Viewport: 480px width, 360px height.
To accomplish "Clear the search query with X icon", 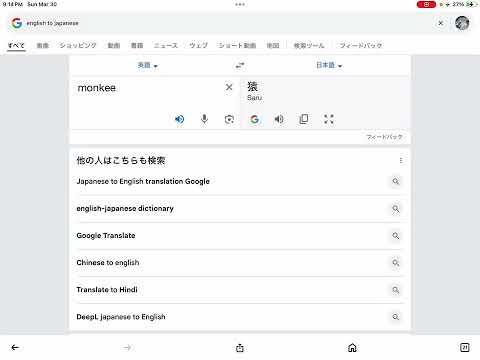I will [440, 23].
